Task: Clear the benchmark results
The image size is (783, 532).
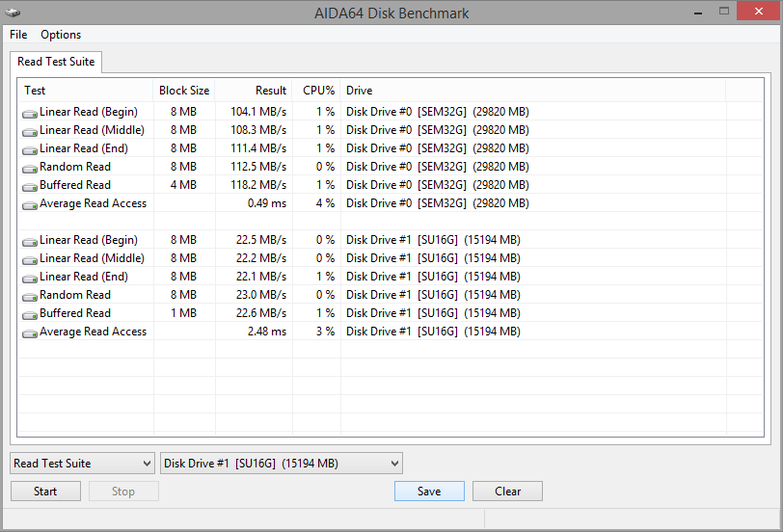Action: tap(507, 492)
